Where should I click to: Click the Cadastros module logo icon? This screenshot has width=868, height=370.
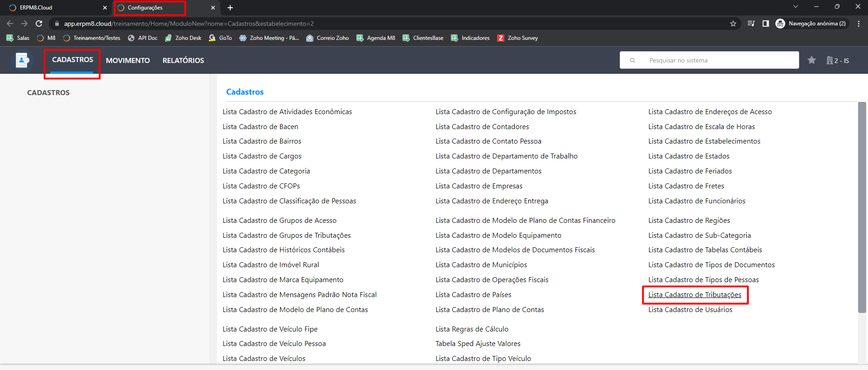22,60
